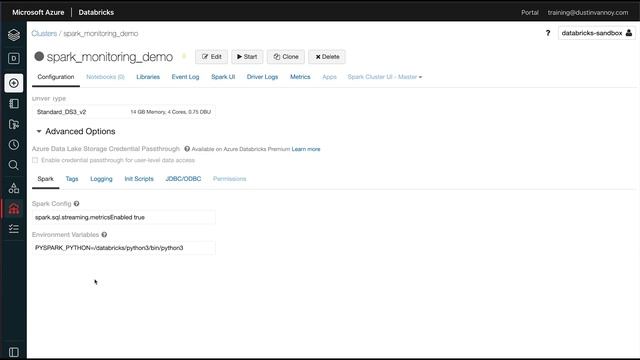Click the Microsoft Azure header label
The height and width of the screenshot is (360, 640).
click(38, 13)
